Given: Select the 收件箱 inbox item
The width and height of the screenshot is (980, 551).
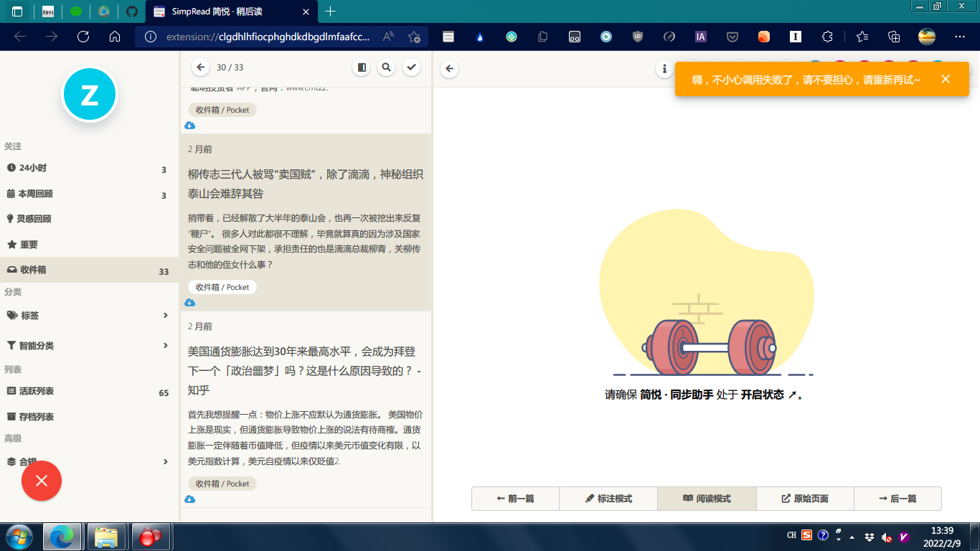Looking at the screenshot, I should pos(89,270).
